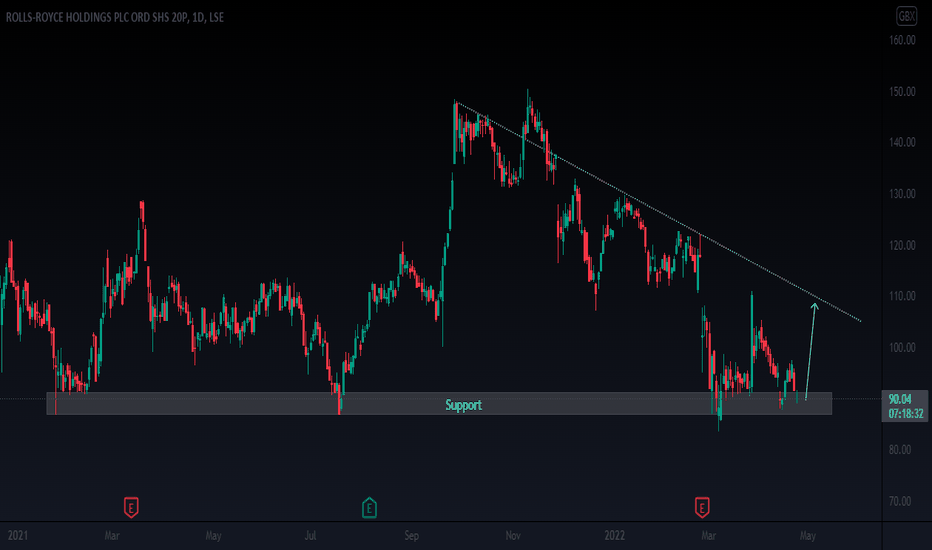The height and width of the screenshot is (550, 932).
Task: Click the red earnings marker near March 2022
Action: 702,507
